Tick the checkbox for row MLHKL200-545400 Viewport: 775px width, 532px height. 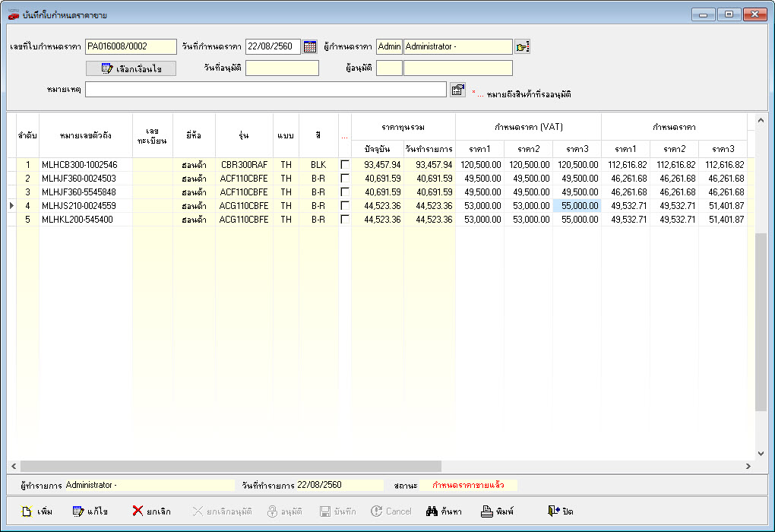coord(345,220)
